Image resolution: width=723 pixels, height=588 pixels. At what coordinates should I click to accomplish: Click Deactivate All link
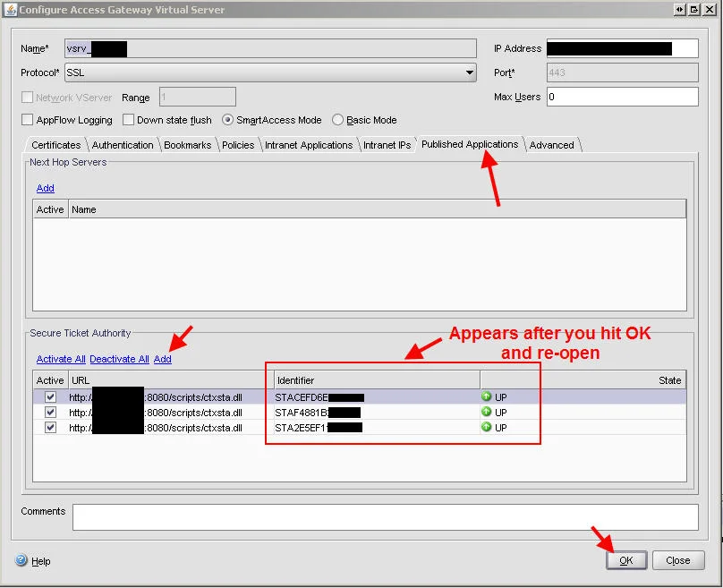coord(119,359)
